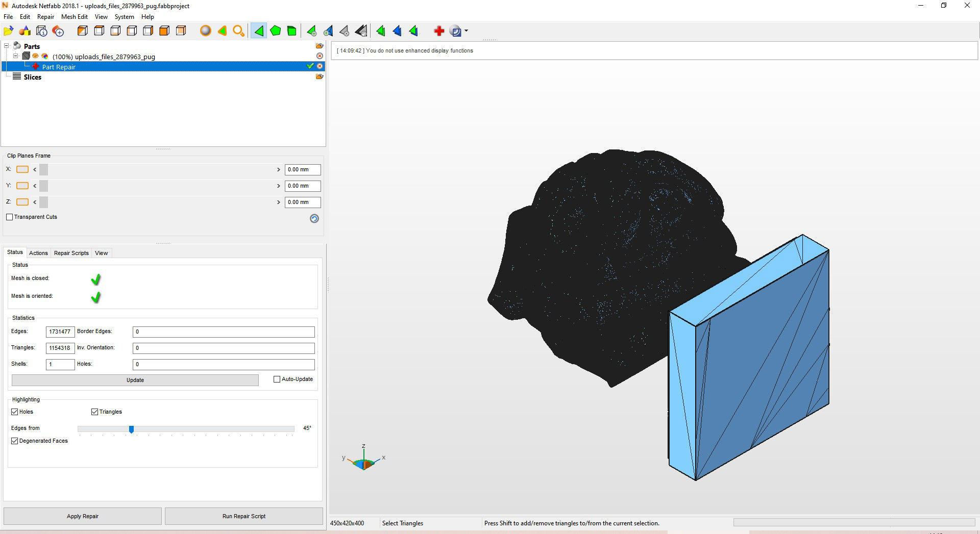Switch to the Repair Scripts tab
Image resolution: width=980 pixels, height=534 pixels.
(71, 253)
